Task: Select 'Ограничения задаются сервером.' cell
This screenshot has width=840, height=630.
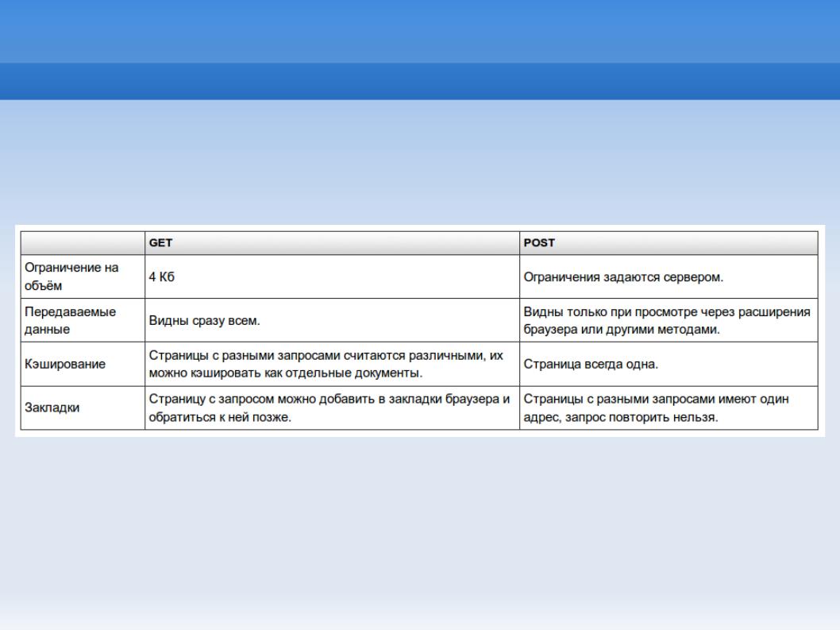Action: coord(669,276)
